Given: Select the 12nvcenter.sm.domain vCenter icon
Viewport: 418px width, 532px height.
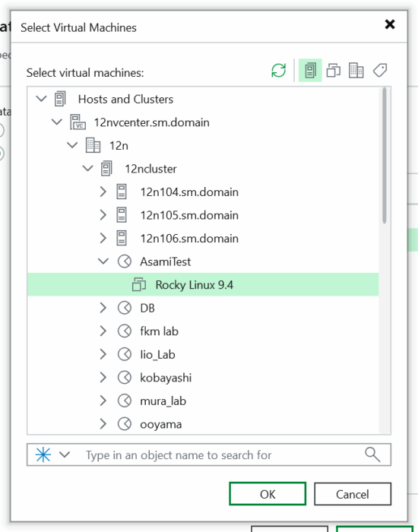Looking at the screenshot, I should coord(78,122).
